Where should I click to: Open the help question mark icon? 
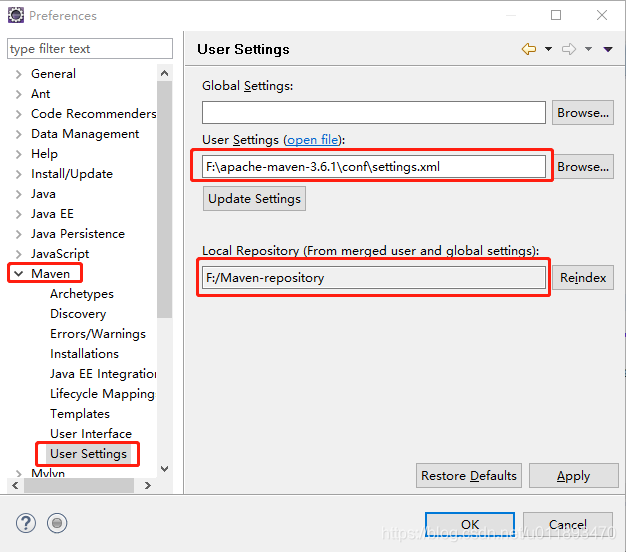[26, 523]
